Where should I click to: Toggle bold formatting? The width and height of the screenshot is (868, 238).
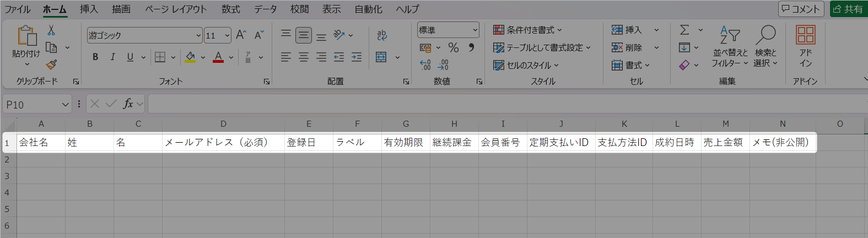pos(95,57)
